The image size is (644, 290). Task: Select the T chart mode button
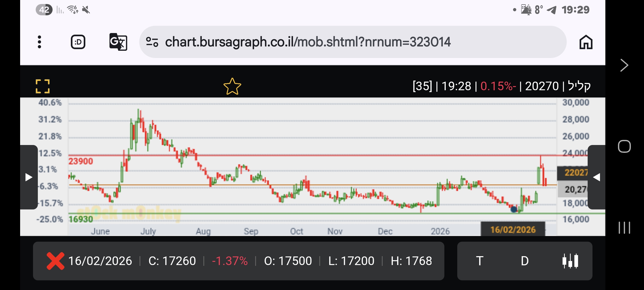(x=480, y=261)
